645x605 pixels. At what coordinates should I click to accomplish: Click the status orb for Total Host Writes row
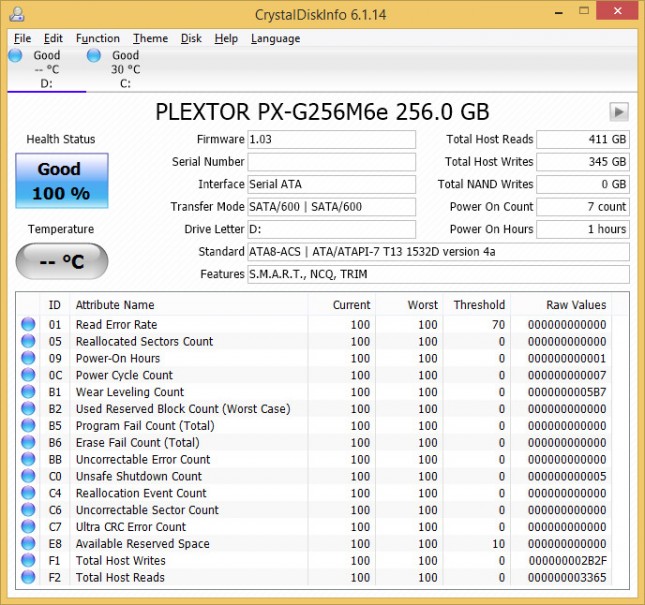point(28,561)
